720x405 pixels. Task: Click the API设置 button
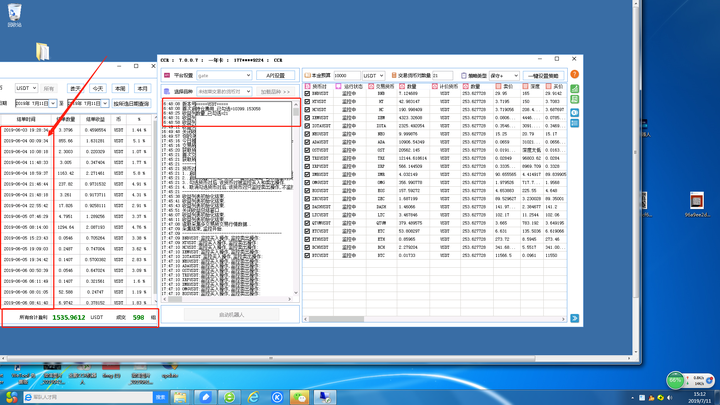[x=275, y=75]
